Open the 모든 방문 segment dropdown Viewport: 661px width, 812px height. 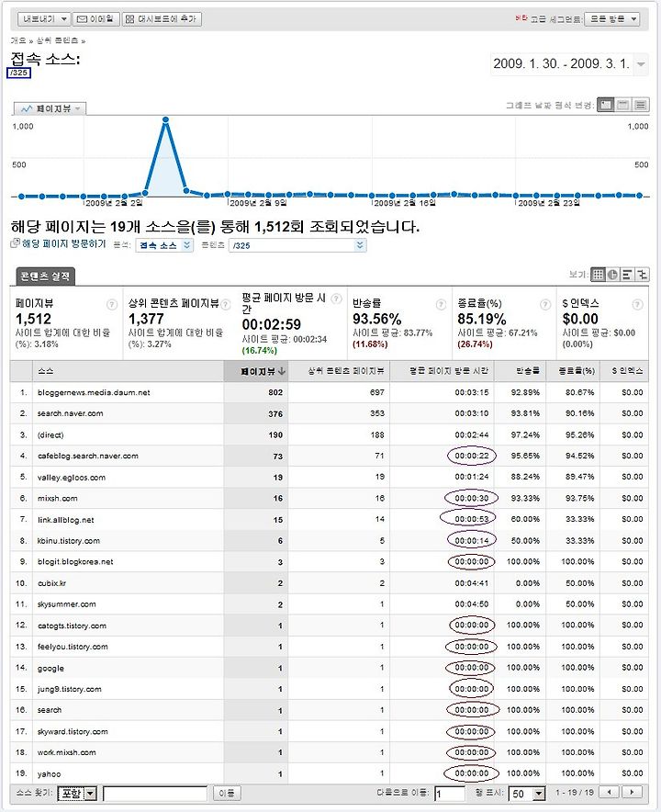point(612,19)
